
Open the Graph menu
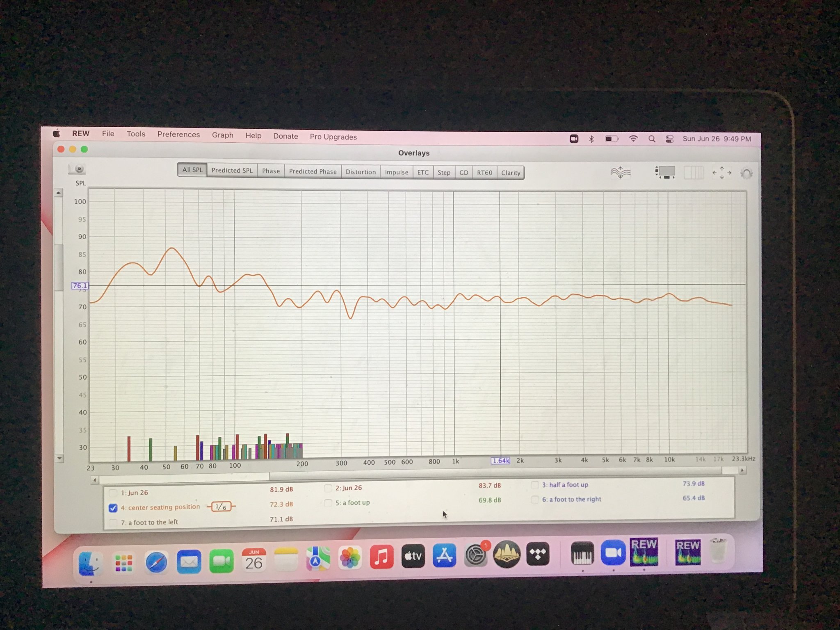point(222,135)
